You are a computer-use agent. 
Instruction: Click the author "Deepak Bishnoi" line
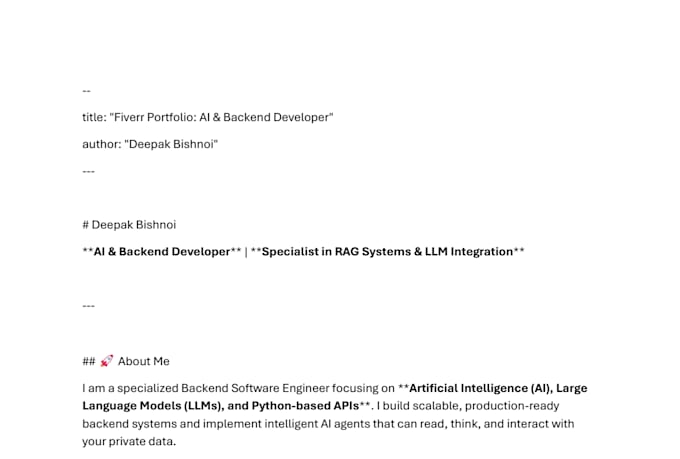coord(150,144)
